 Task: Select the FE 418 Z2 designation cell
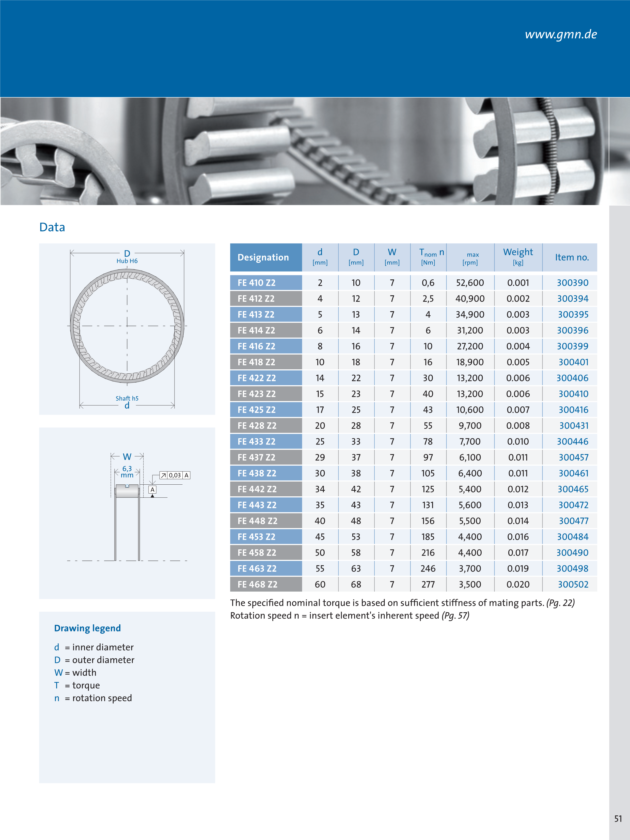(266, 362)
